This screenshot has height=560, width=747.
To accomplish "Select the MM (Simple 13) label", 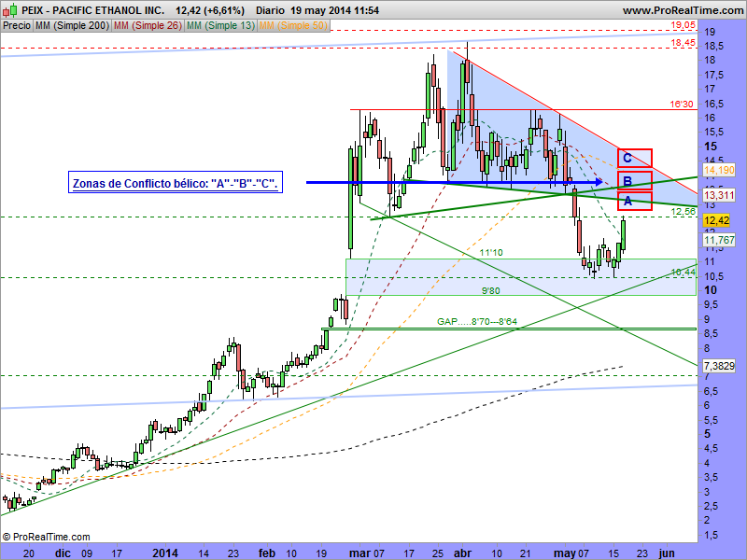I will [221, 26].
